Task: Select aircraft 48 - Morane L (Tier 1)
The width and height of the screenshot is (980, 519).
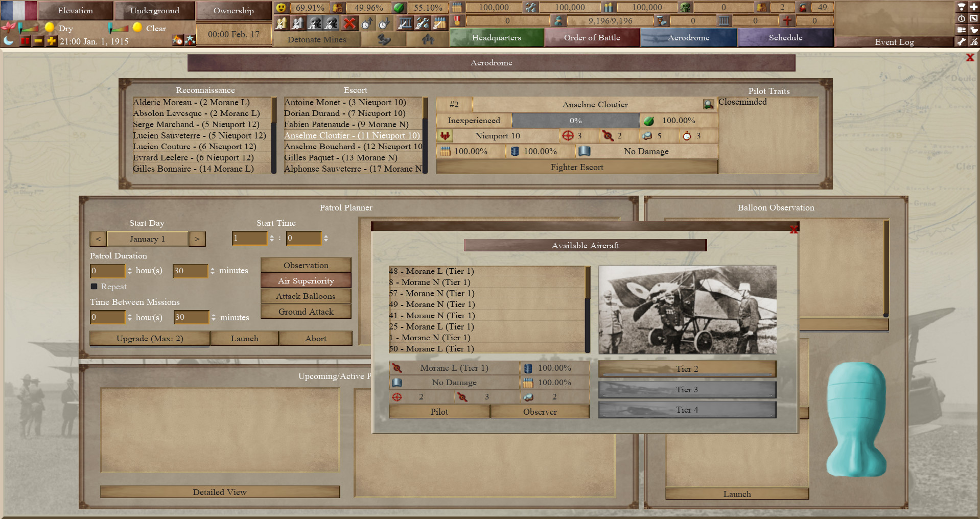Action: pyautogui.click(x=431, y=271)
